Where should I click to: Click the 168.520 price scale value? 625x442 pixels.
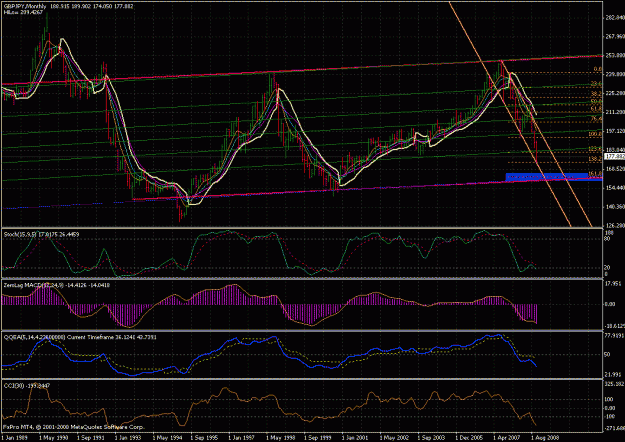pyautogui.click(x=615, y=169)
